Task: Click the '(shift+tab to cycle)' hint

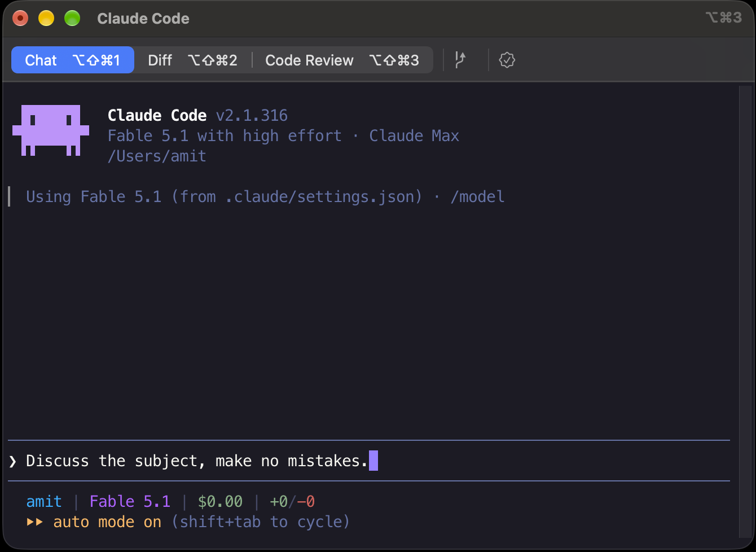Action: pos(261,522)
